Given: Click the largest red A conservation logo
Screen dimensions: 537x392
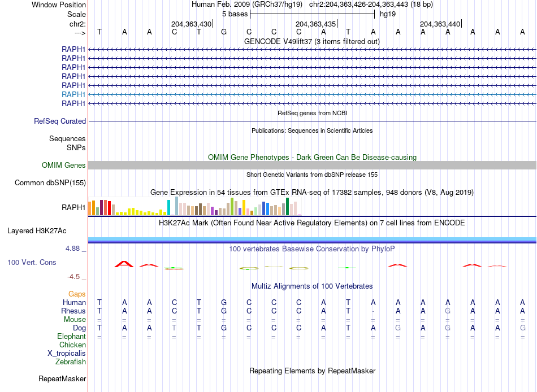Looking at the screenshot, I should (124, 264).
